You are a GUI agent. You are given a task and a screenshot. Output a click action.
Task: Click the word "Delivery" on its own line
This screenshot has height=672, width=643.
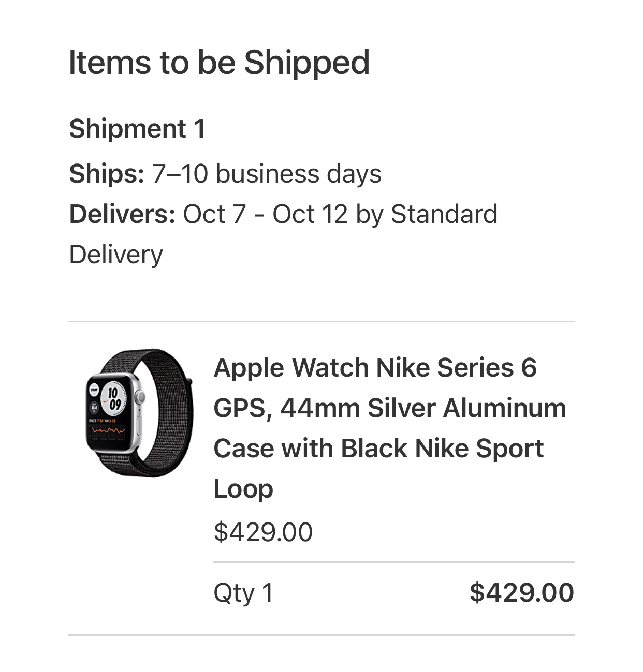coord(116,255)
